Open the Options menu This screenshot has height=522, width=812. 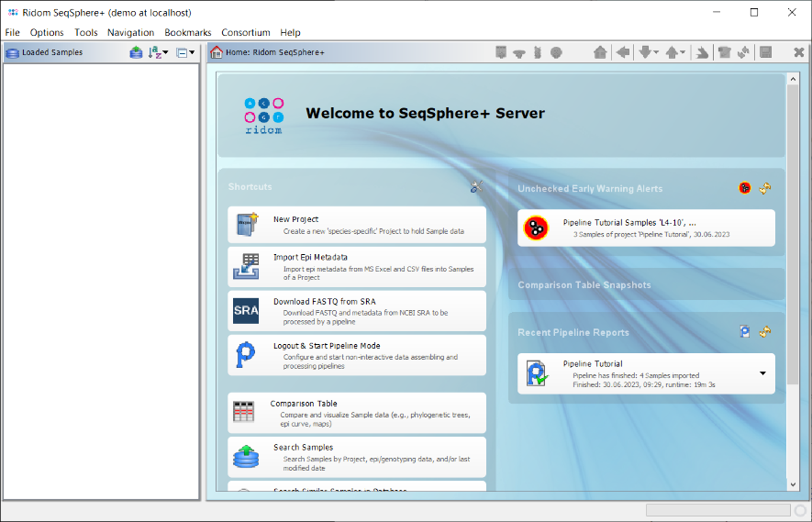click(47, 32)
